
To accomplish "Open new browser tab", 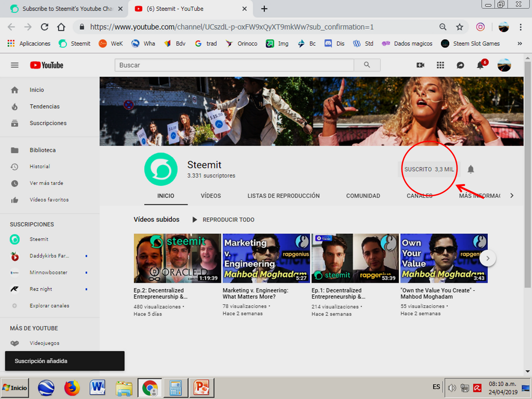I will (x=264, y=9).
